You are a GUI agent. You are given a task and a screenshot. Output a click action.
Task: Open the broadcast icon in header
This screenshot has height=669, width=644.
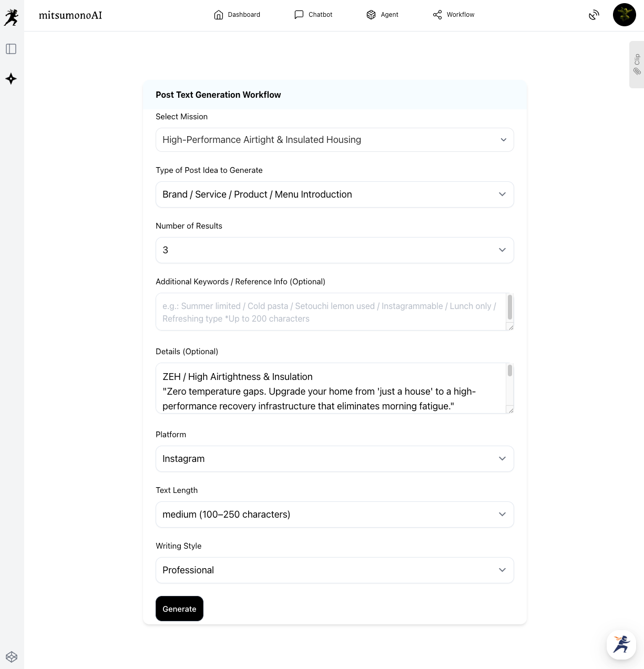pos(594,15)
